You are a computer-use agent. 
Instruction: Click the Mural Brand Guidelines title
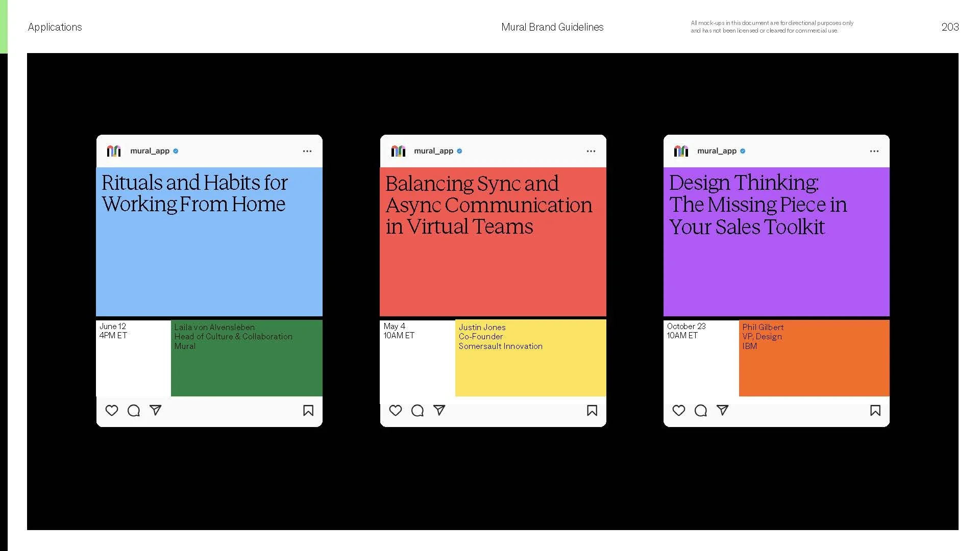point(552,27)
